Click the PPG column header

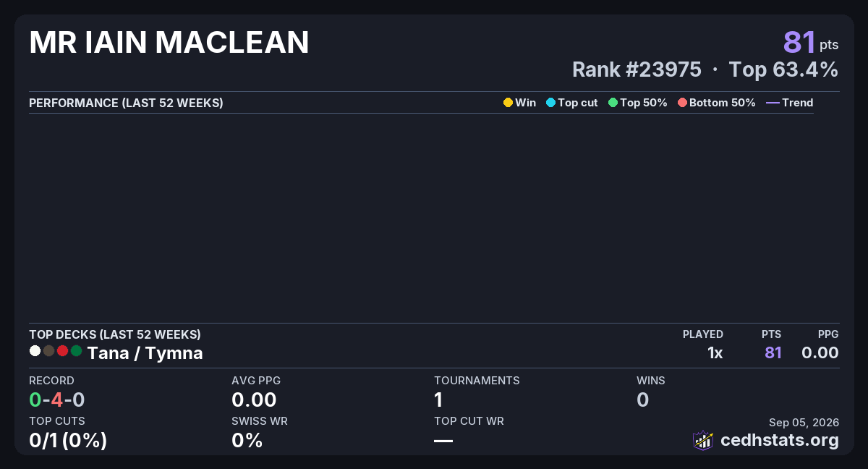pyautogui.click(x=828, y=334)
